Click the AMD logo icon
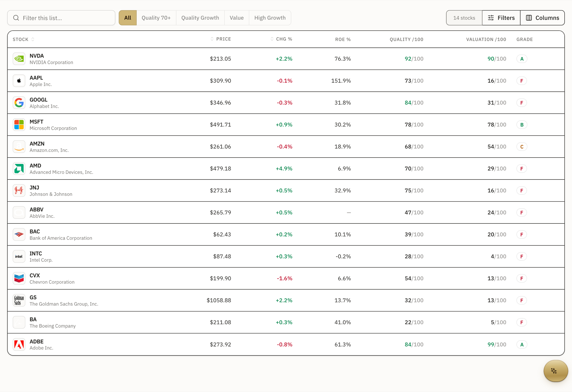Viewport: 572px width, 392px height. click(x=19, y=168)
